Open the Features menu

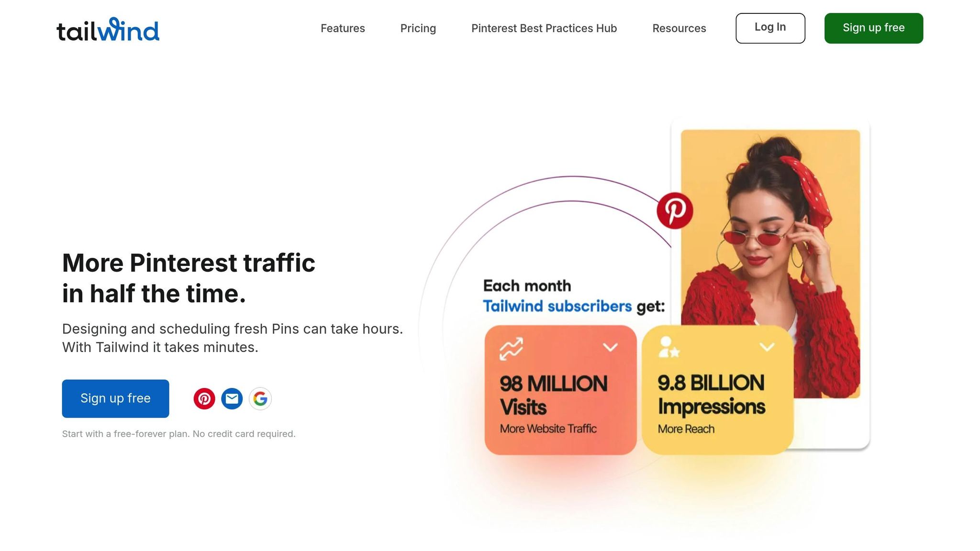coord(343,28)
